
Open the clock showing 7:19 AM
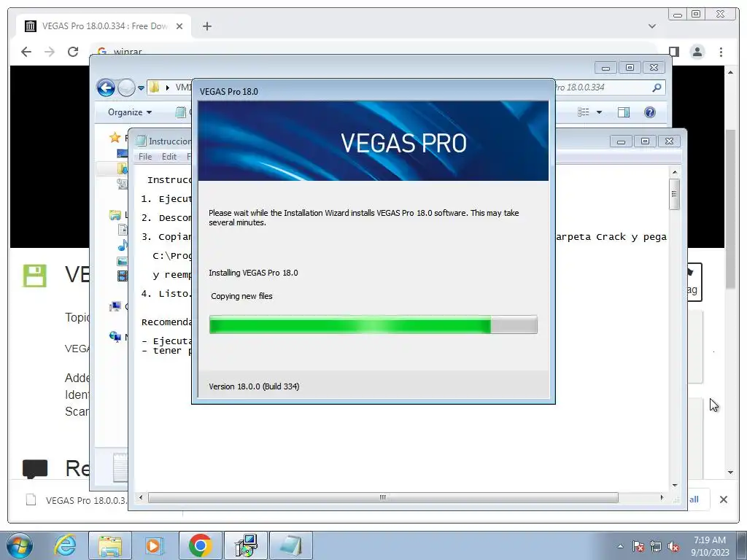pos(710,545)
